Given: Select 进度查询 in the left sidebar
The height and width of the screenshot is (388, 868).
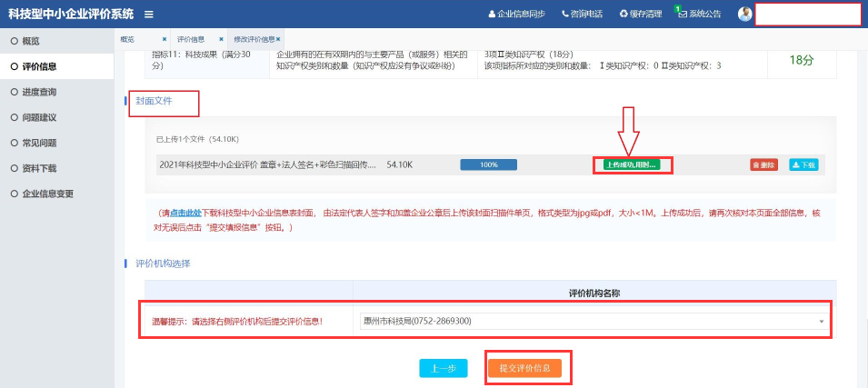Looking at the screenshot, I should (x=39, y=92).
